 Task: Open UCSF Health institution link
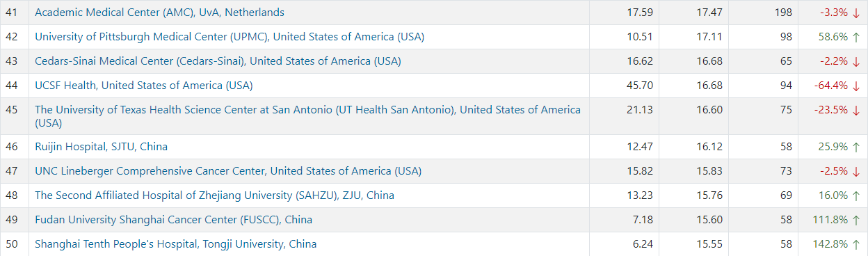144,86
